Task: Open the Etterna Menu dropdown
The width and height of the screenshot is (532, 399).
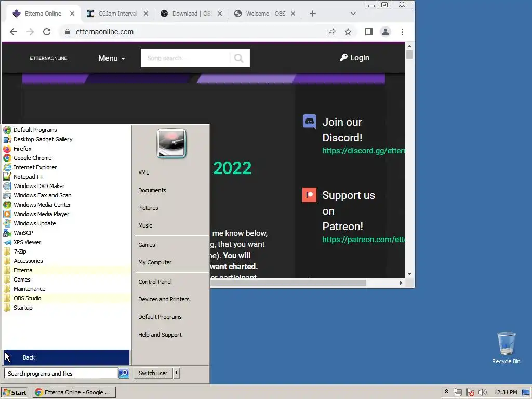Action: pos(112,58)
